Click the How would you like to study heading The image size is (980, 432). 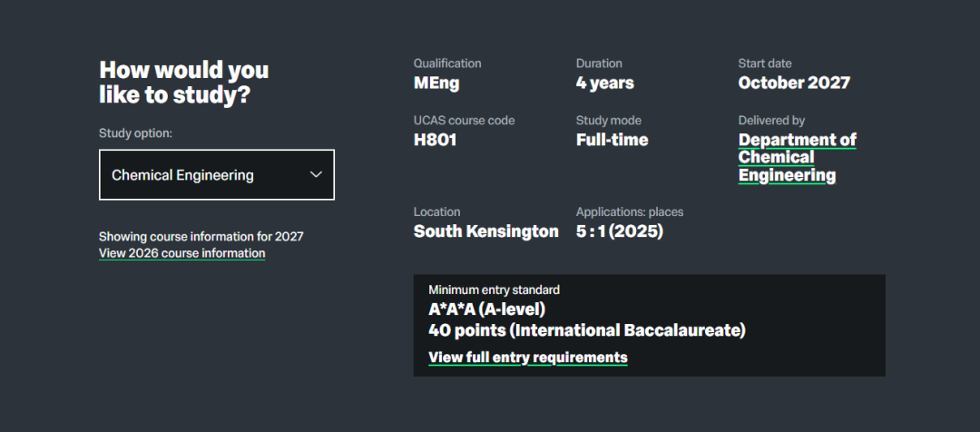pos(183,82)
